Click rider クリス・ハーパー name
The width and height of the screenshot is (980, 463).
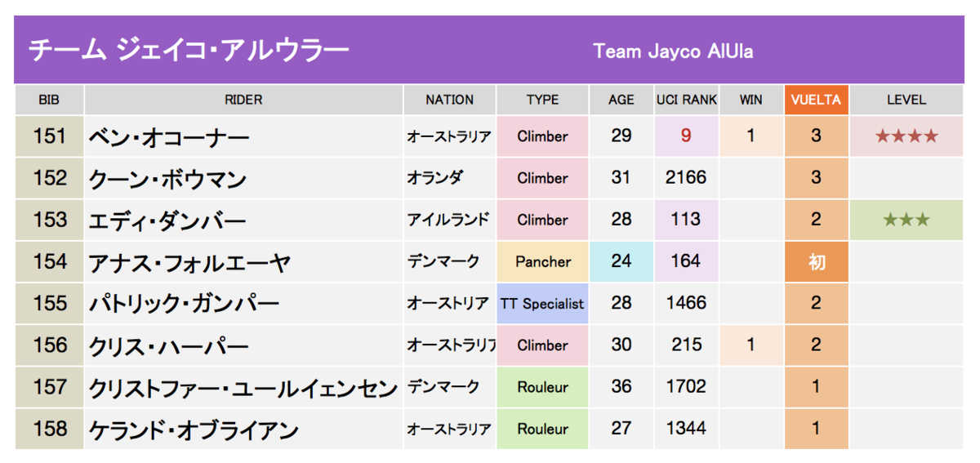169,346
